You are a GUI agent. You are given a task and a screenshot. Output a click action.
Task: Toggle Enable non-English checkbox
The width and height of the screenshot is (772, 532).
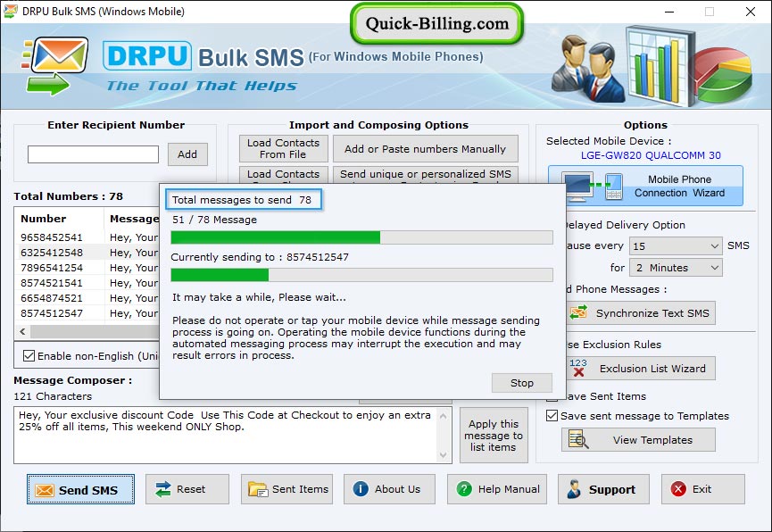(29, 355)
